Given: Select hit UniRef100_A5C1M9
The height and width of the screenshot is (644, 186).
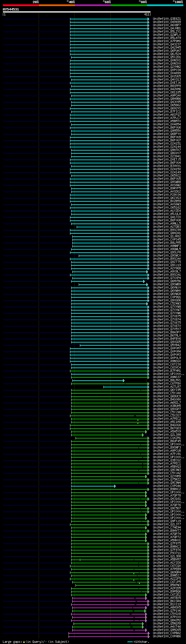Looking at the screenshot, I should point(167,422).
